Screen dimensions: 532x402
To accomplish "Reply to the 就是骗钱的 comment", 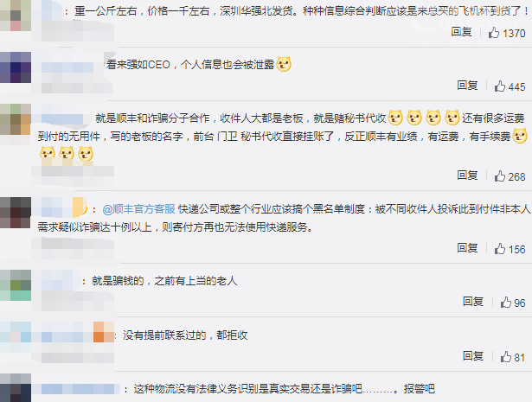I will [473, 302].
